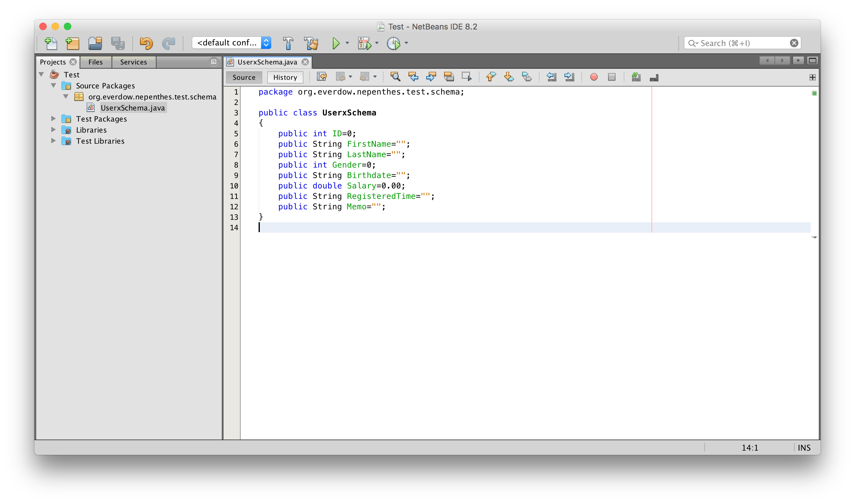
Task: Expand the Test Packages node
Action: click(x=53, y=118)
